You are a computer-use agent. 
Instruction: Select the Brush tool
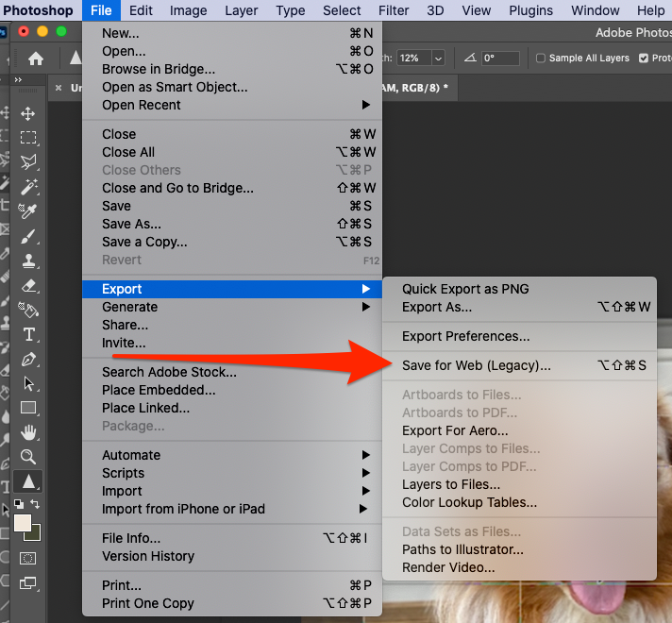28,236
